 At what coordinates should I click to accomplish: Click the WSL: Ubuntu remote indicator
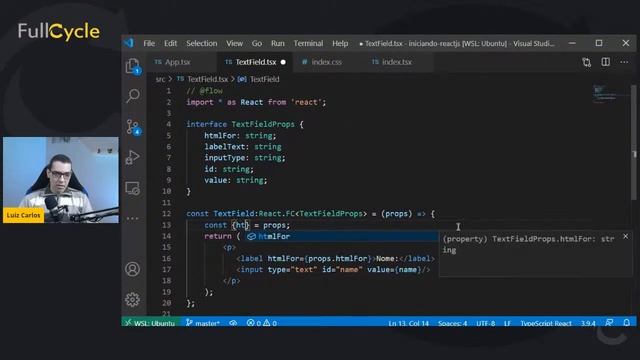click(150, 323)
